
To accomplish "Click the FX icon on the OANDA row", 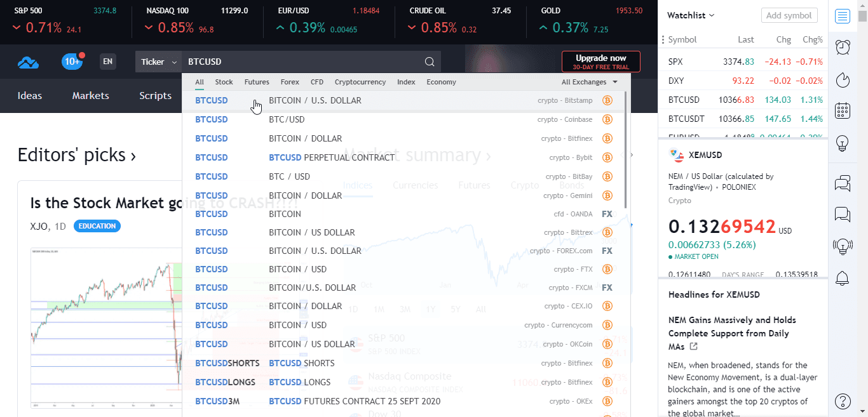I will 607,214.
